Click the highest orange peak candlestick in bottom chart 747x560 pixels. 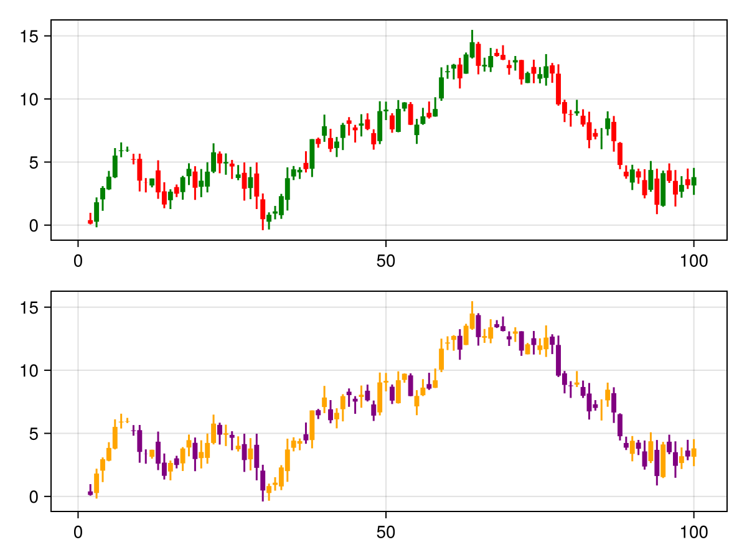(472, 321)
